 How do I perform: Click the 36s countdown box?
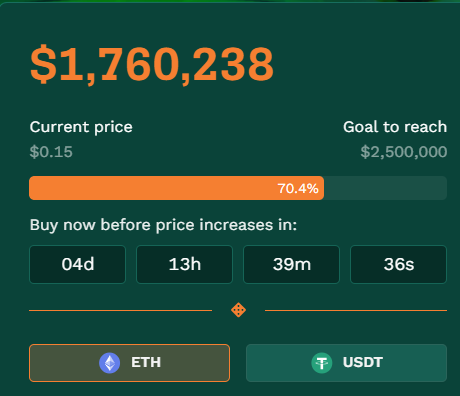(398, 264)
